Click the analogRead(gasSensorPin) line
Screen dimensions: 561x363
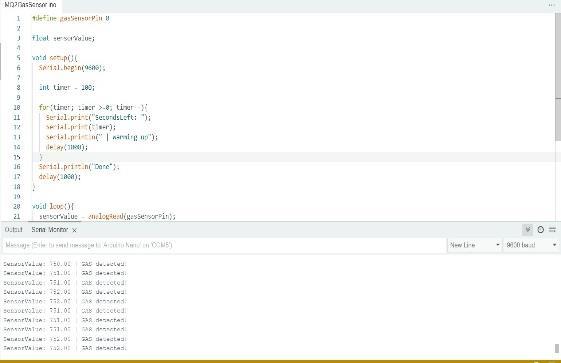(x=107, y=216)
